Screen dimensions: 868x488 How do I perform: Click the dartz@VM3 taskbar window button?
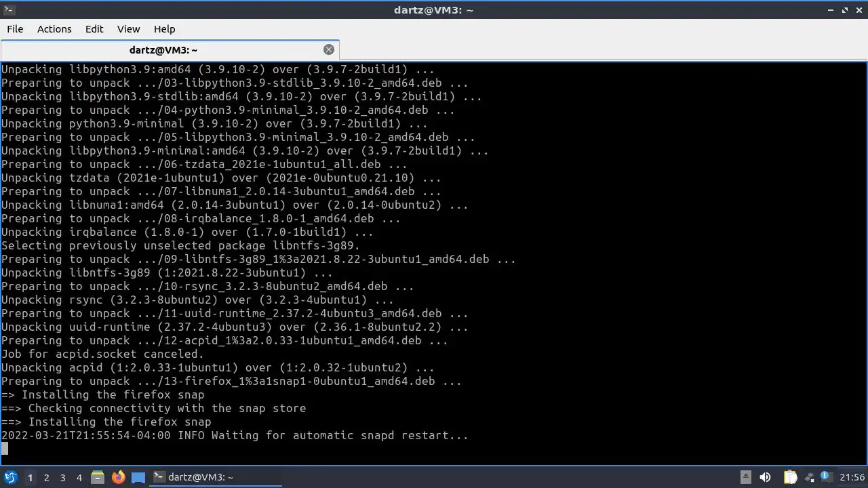pos(216,477)
